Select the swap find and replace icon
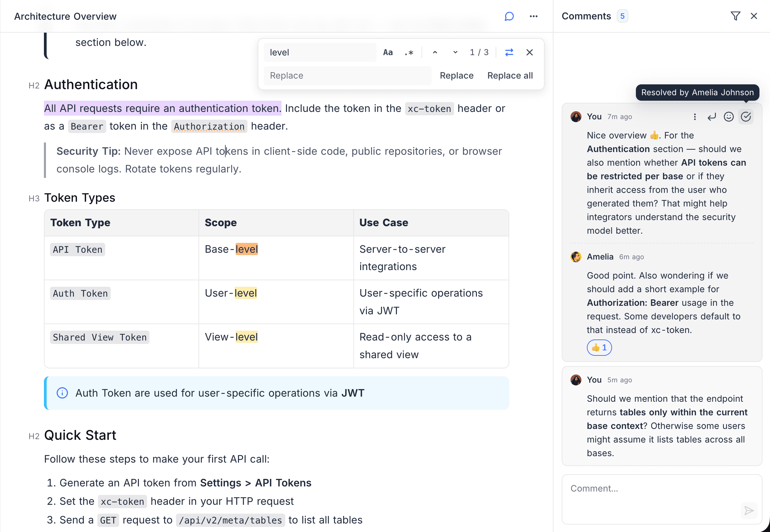Image resolution: width=770 pixels, height=532 pixels. [509, 52]
